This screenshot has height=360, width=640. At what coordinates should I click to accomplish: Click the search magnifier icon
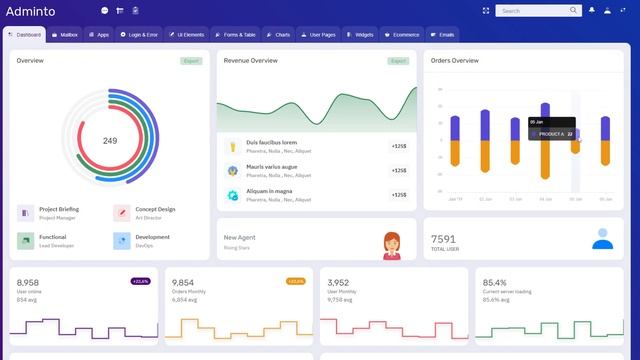pos(573,10)
